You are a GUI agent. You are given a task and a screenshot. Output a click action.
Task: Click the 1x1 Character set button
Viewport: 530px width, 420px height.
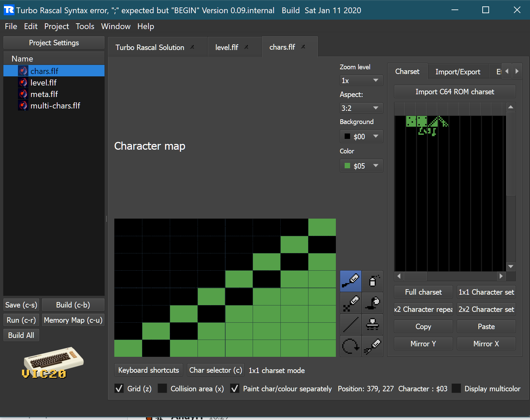click(x=486, y=292)
